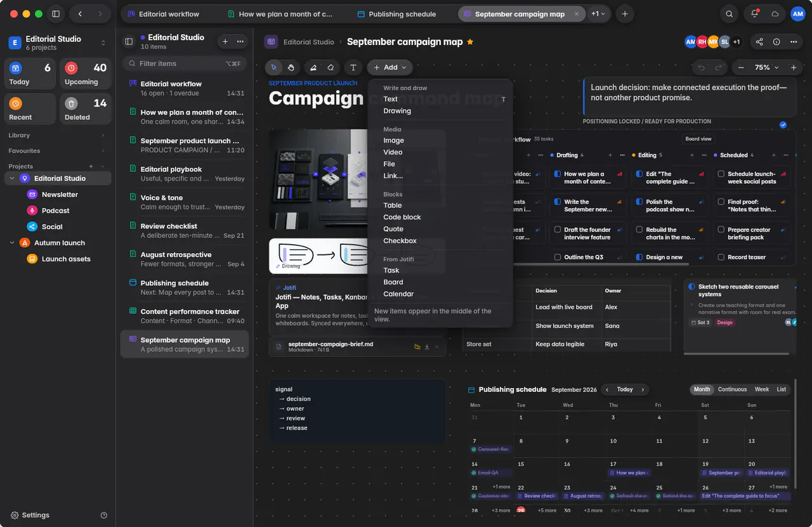The image size is (812, 527).
Task: Open search in the title bar
Action: point(730,14)
